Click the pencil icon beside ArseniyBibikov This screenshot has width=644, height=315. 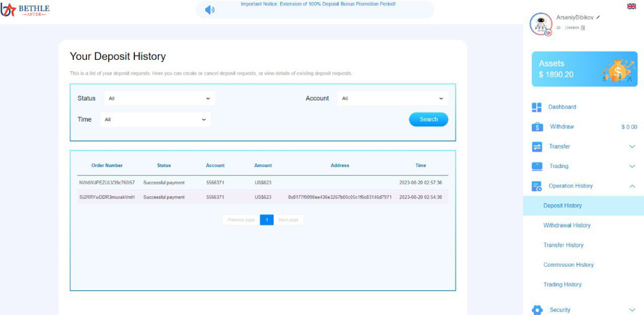pyautogui.click(x=598, y=17)
